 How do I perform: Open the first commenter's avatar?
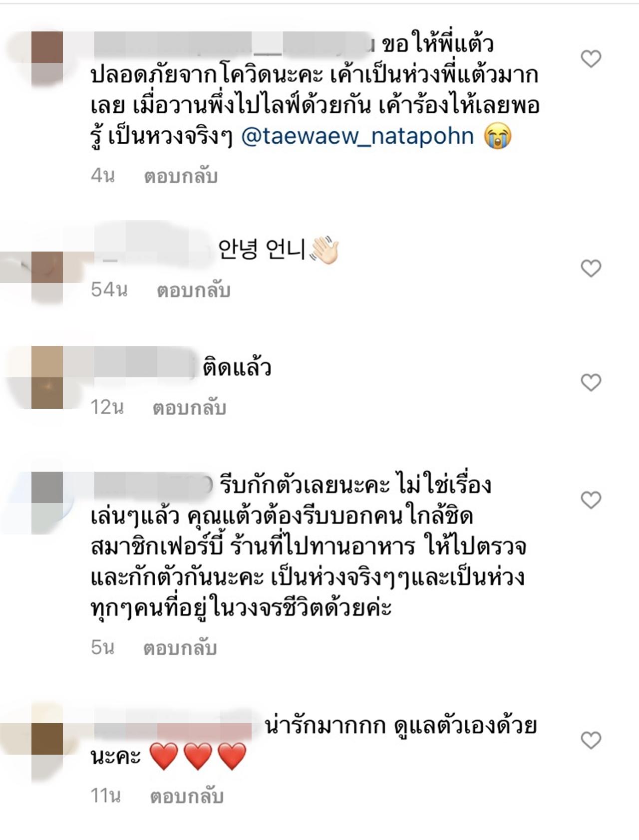click(x=47, y=59)
